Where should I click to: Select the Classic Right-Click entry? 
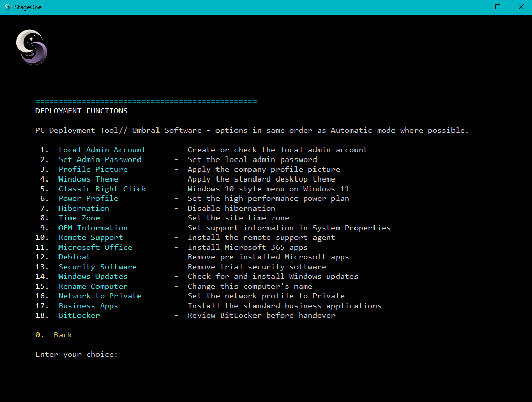102,189
